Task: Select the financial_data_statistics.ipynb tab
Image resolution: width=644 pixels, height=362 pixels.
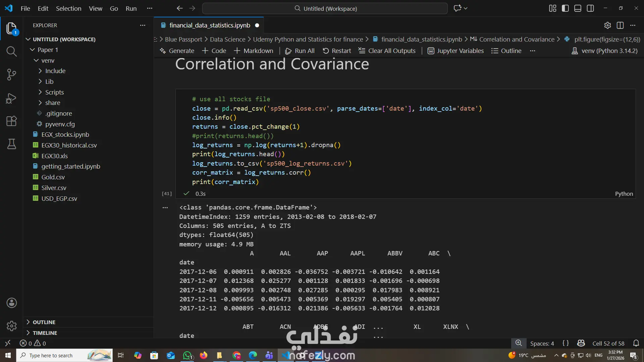Action: [x=210, y=25]
